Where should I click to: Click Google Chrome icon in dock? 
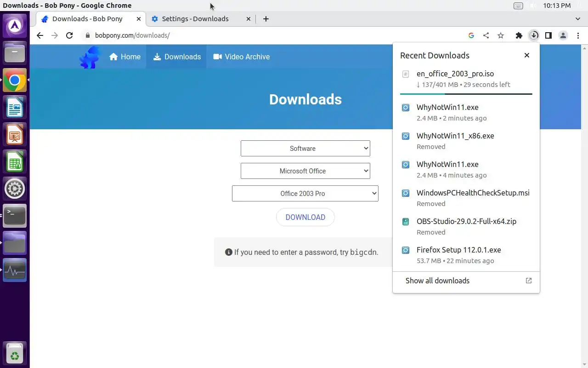(15, 81)
